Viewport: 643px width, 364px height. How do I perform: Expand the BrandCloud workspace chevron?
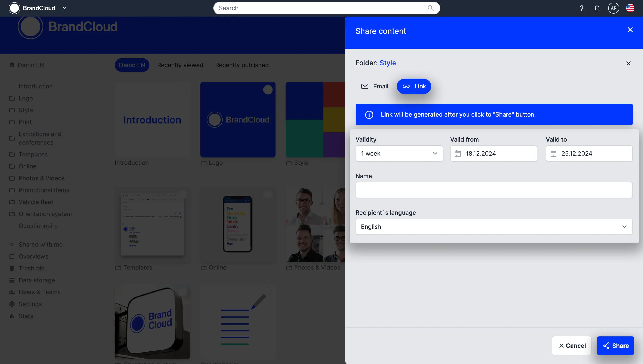click(64, 8)
